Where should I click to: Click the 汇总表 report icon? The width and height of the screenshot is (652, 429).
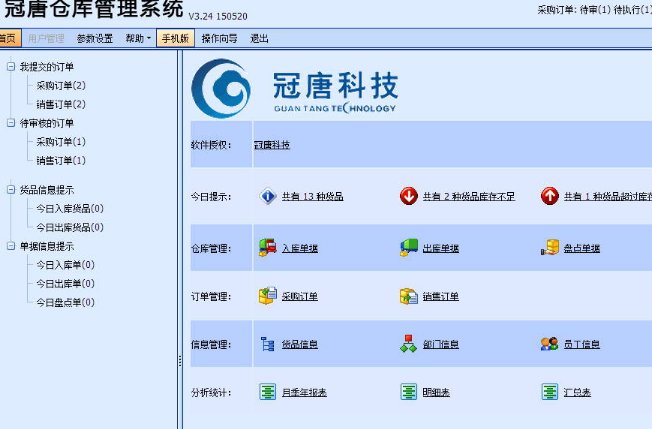point(550,392)
